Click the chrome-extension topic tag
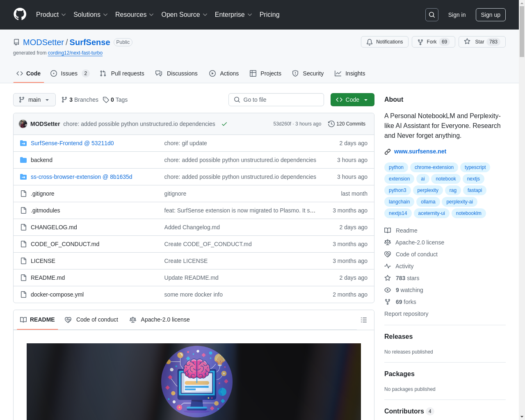 pos(434,167)
